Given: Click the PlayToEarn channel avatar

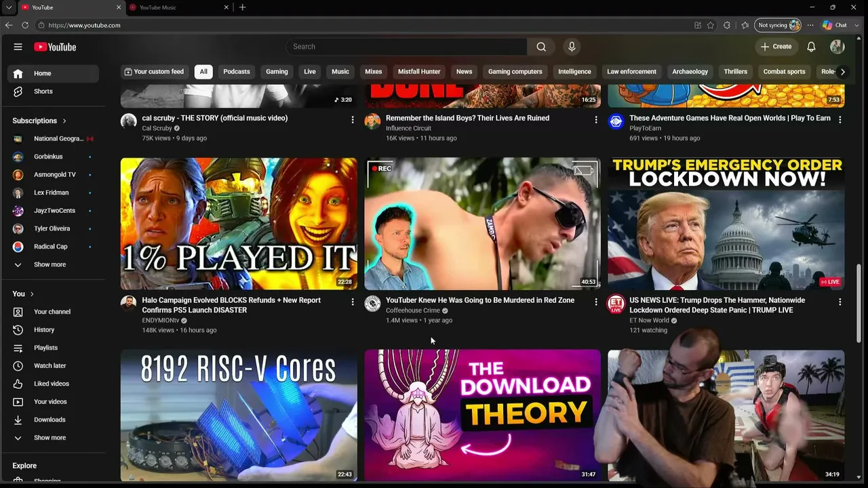Looking at the screenshot, I should (616, 121).
